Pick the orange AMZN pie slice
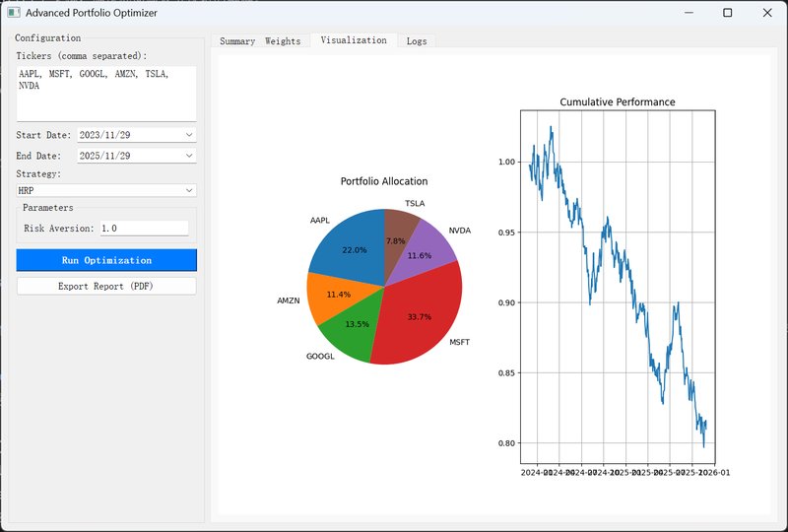 point(333,297)
